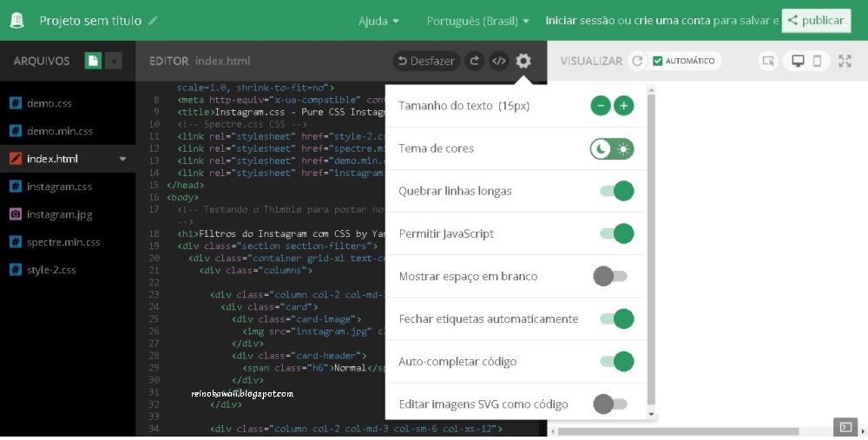Click the index.html file icon

point(16,159)
